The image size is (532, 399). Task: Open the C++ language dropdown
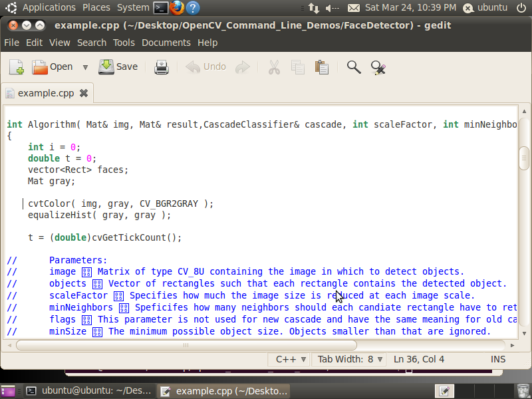(291, 359)
